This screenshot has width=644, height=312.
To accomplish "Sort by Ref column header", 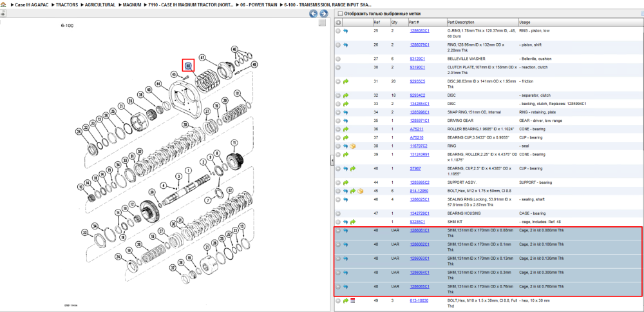I will 381,22.
